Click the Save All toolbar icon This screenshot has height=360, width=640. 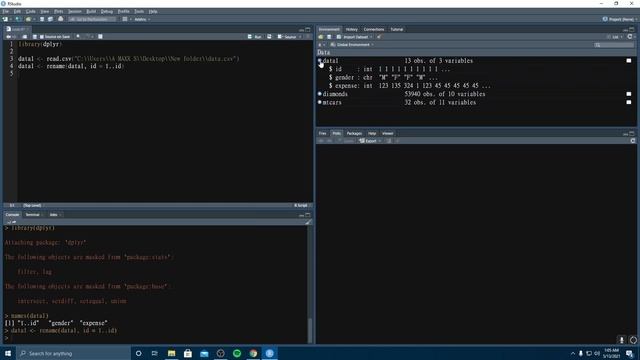(50, 19)
